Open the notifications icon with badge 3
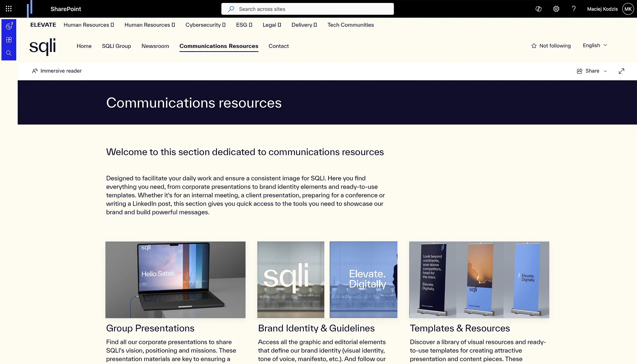Image resolution: width=637 pixels, height=364 pixels. (x=9, y=26)
